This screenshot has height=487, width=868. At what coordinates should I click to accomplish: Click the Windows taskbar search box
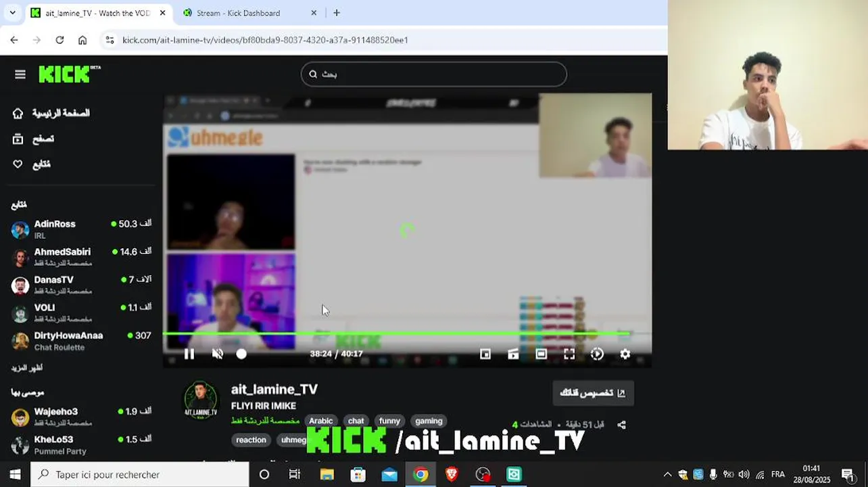point(140,474)
